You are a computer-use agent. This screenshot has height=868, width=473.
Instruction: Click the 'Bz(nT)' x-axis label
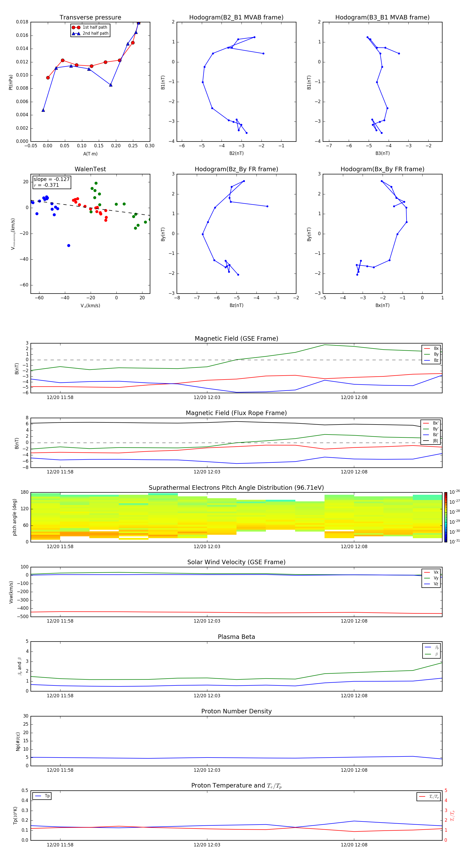coord(236,305)
